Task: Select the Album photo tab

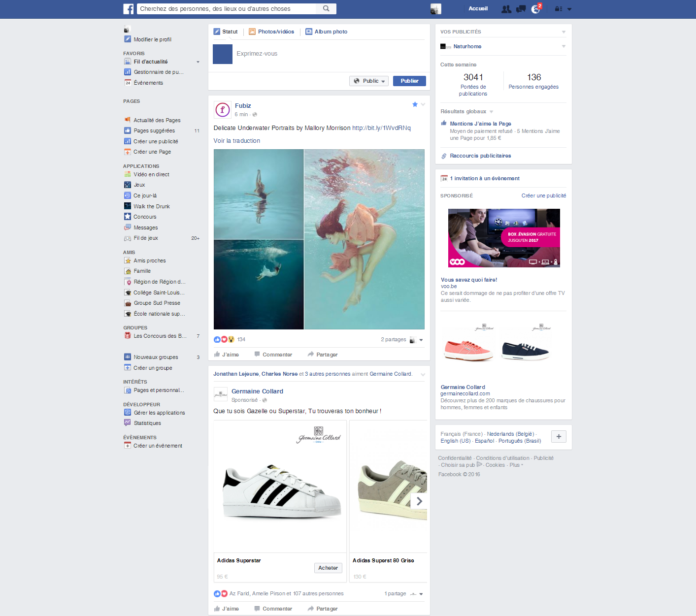Action: tap(327, 32)
